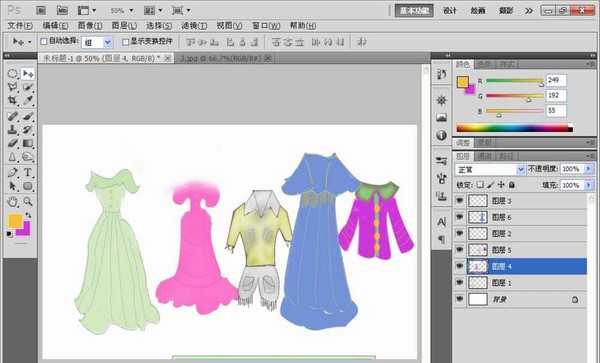Image resolution: width=600 pixels, height=363 pixels.
Task: Select the Quick Selection tool
Action: point(28,87)
